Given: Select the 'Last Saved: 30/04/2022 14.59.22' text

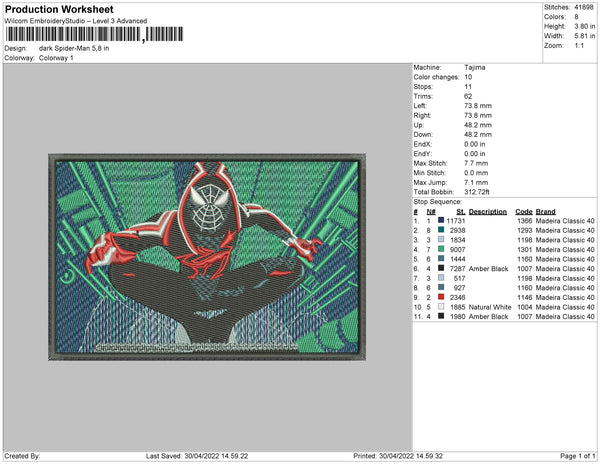Looking at the screenshot, I should click(x=197, y=456).
